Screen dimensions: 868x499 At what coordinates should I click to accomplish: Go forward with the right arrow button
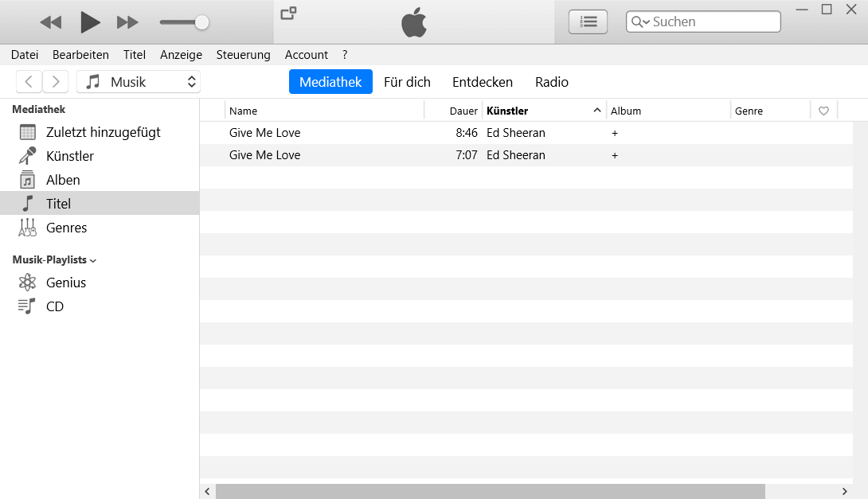point(56,82)
